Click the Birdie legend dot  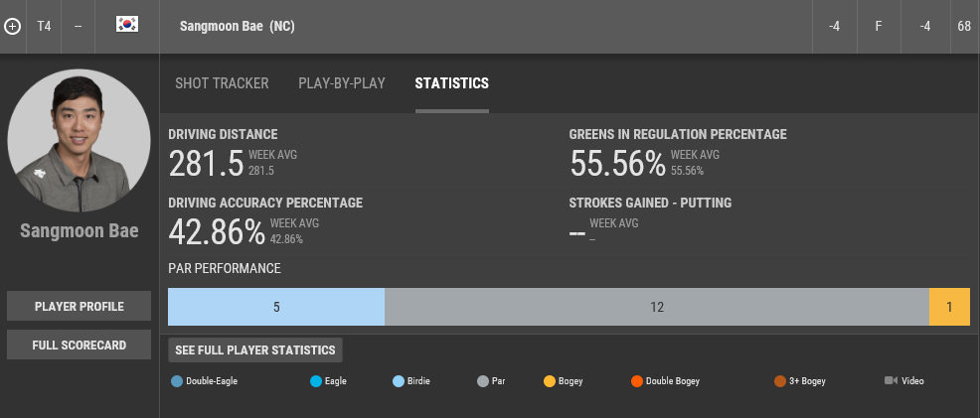[399, 380]
